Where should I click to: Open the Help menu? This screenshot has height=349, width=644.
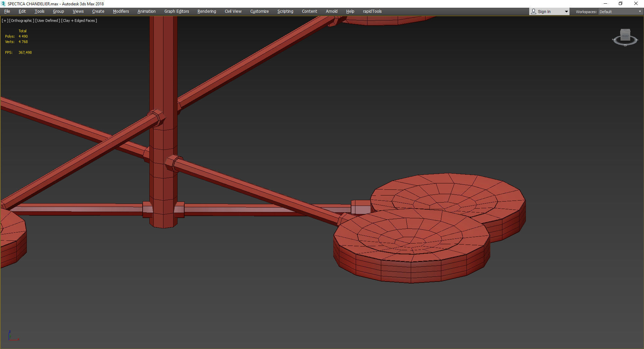pos(350,11)
